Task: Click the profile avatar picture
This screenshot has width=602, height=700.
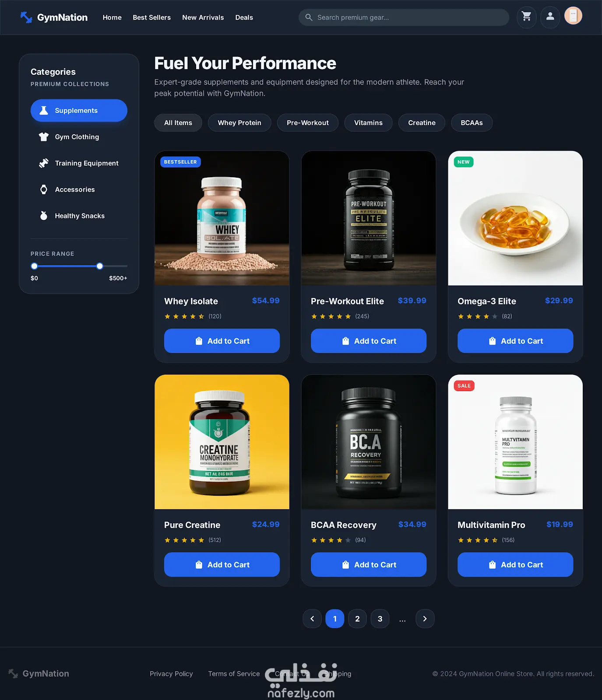Action: pos(573,16)
